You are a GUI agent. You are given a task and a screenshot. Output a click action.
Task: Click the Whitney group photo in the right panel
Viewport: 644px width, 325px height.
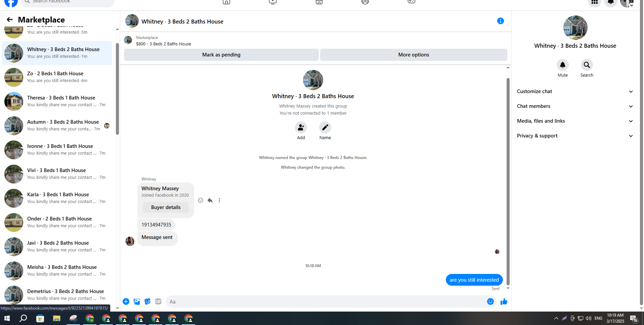point(575,28)
